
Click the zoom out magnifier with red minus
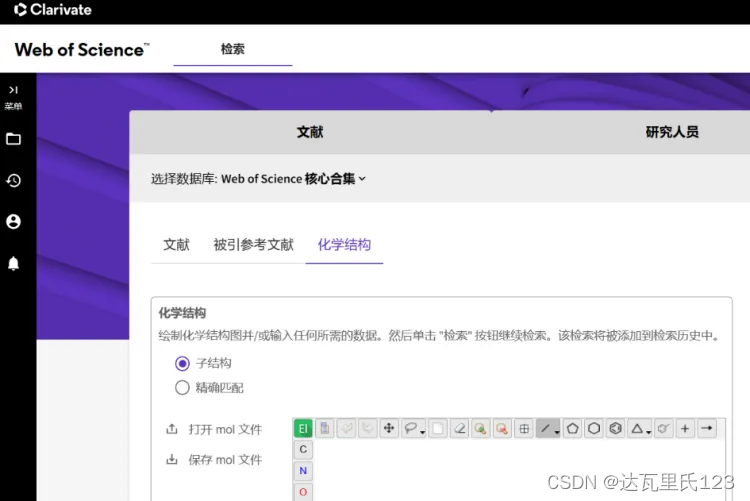tap(502, 428)
